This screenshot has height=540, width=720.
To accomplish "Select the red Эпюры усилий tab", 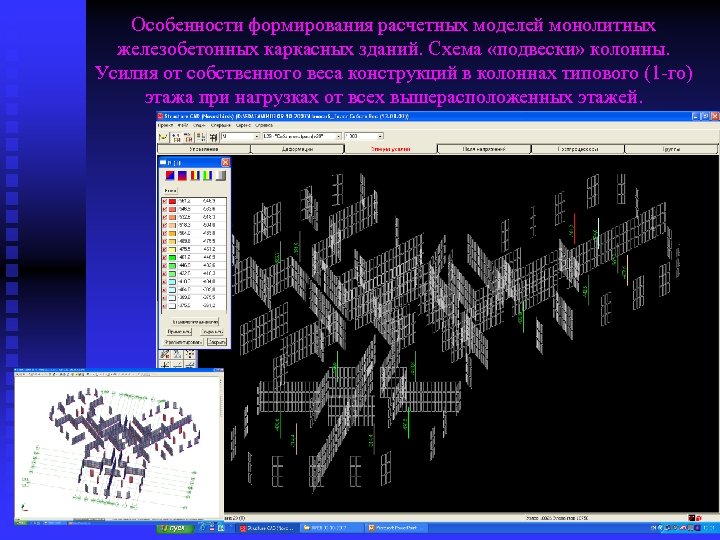I will [391, 149].
